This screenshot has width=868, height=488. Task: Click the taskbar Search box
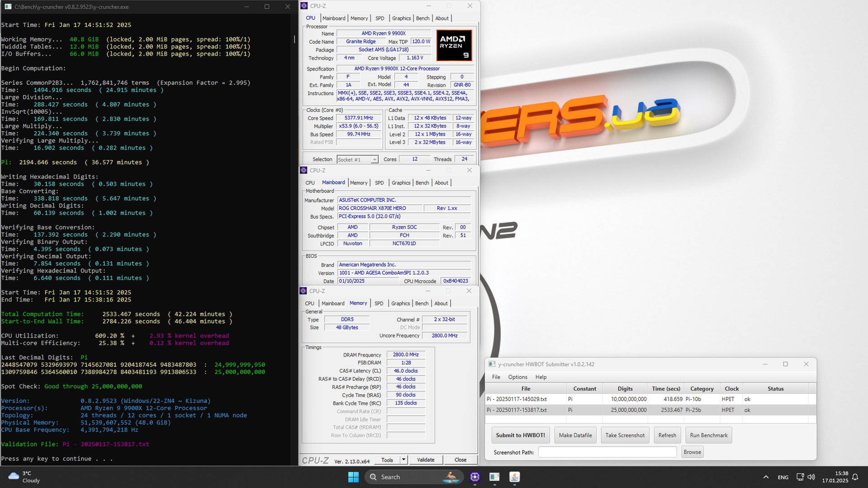[x=414, y=477]
